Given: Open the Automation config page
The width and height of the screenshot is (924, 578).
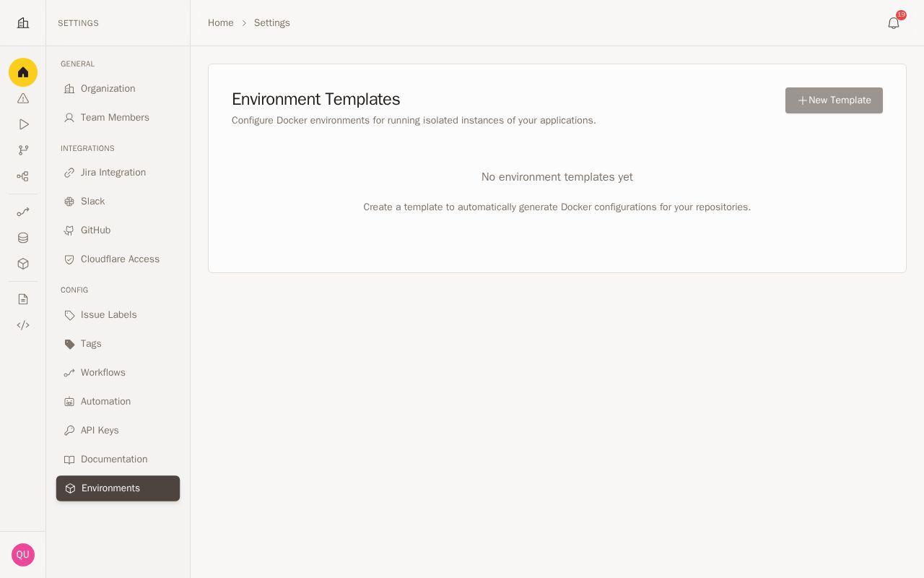Looking at the screenshot, I should click(x=118, y=402).
